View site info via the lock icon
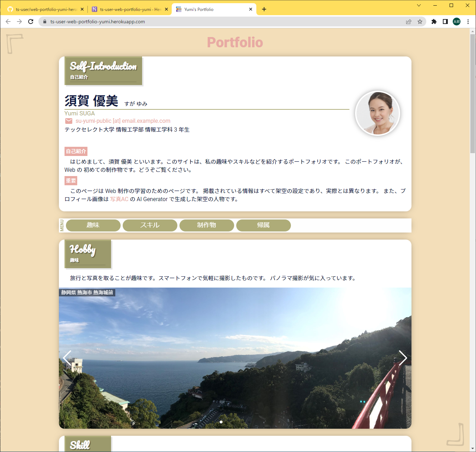The height and width of the screenshot is (452, 476). click(44, 22)
